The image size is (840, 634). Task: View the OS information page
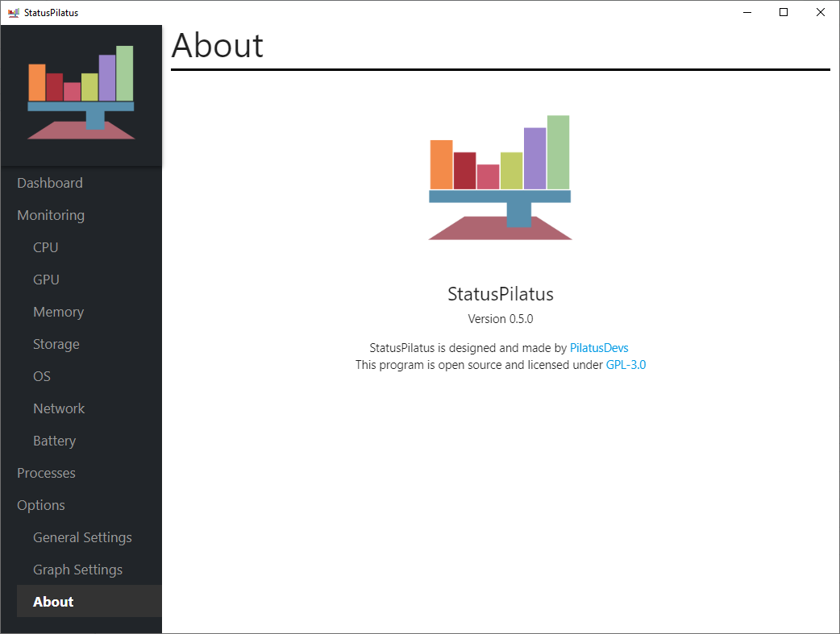coord(89,376)
